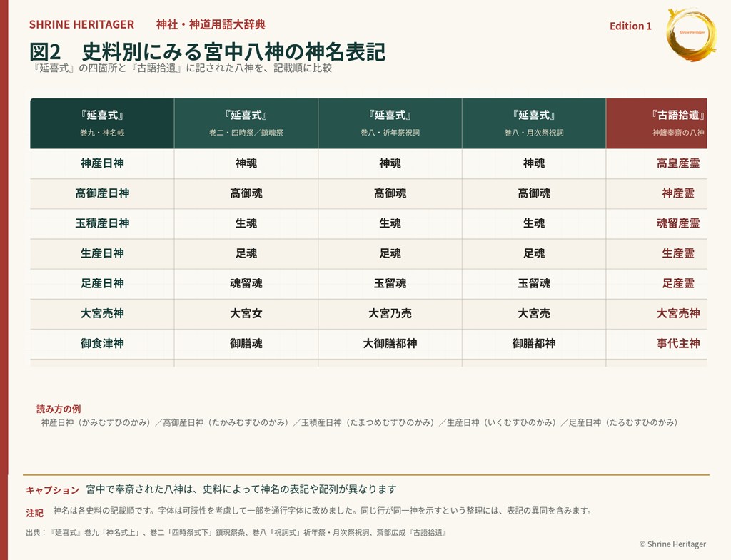Click the gold Shrine Heritager circle logo
This screenshot has height=560, width=731.
691,35
